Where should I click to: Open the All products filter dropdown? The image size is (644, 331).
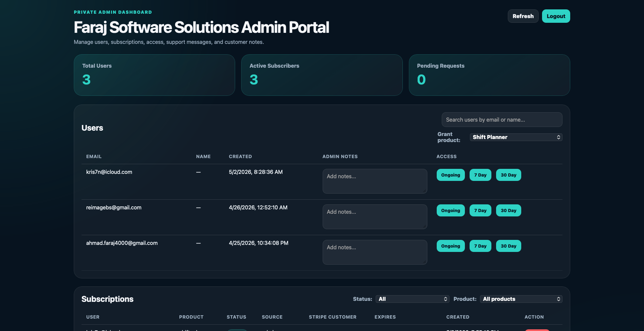(521, 299)
